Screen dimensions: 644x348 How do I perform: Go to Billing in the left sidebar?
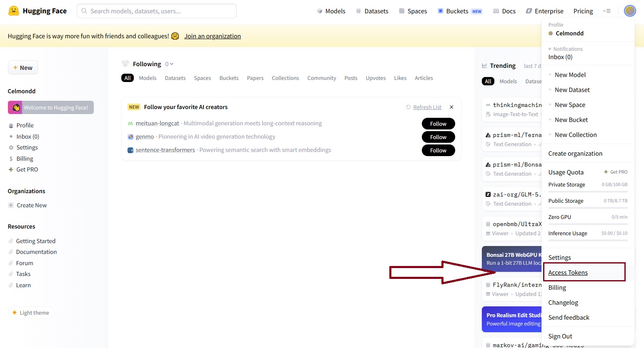point(25,159)
